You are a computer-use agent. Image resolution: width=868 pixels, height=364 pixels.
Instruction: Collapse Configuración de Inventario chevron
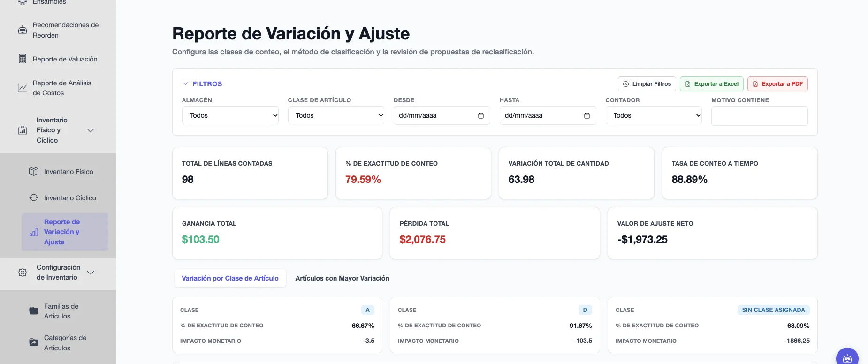tap(91, 273)
